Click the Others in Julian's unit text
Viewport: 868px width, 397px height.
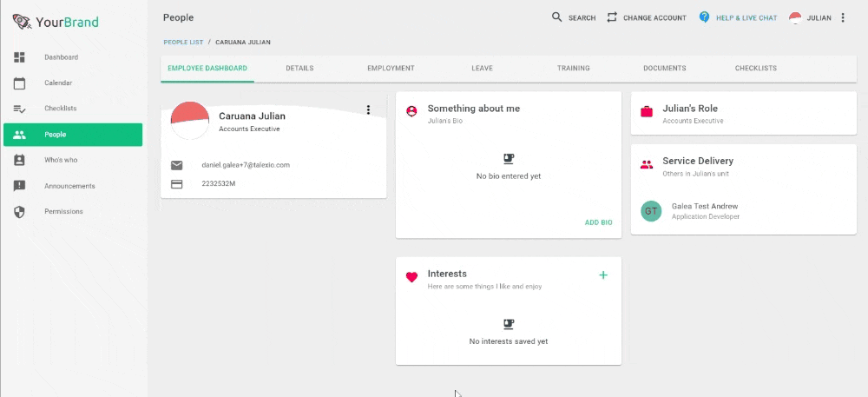click(695, 174)
